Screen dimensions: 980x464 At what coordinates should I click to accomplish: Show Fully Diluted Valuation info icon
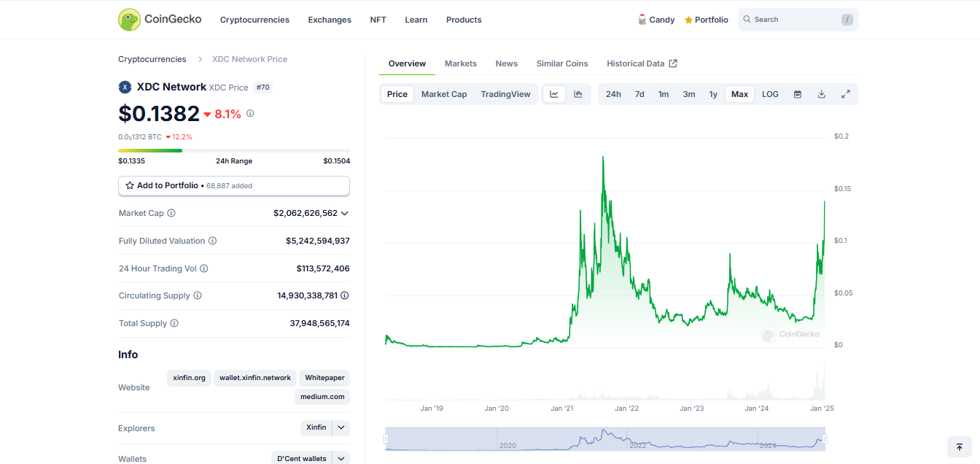pyautogui.click(x=212, y=241)
